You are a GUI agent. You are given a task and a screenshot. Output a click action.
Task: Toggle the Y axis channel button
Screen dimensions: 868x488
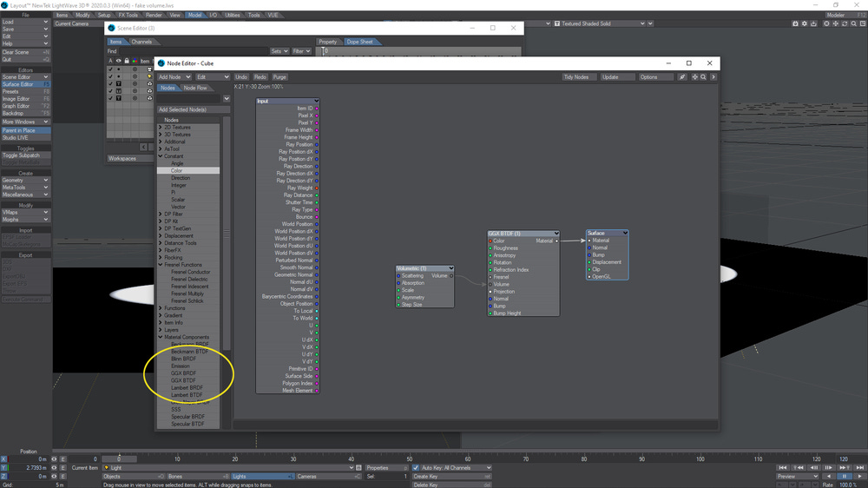pyautogui.click(x=3, y=467)
